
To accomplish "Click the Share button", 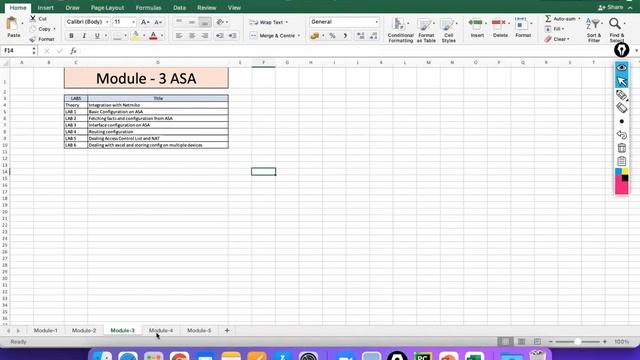I will pyautogui.click(x=611, y=7).
